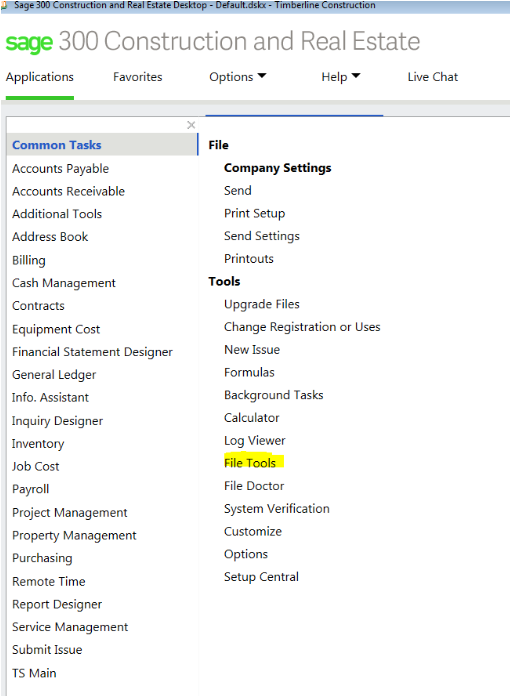Select Inventory application
The image size is (510, 698).
point(38,444)
